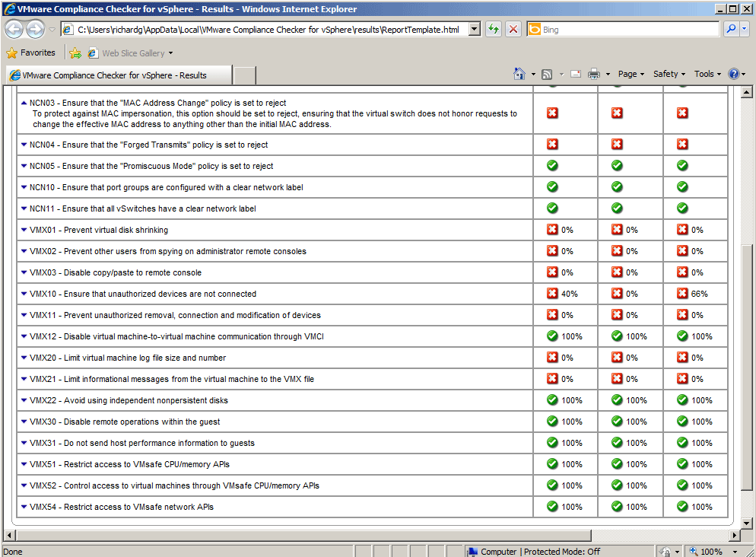The image size is (756, 557).
Task: Click VMX02 spying on remote consoles text
Action: pos(168,251)
